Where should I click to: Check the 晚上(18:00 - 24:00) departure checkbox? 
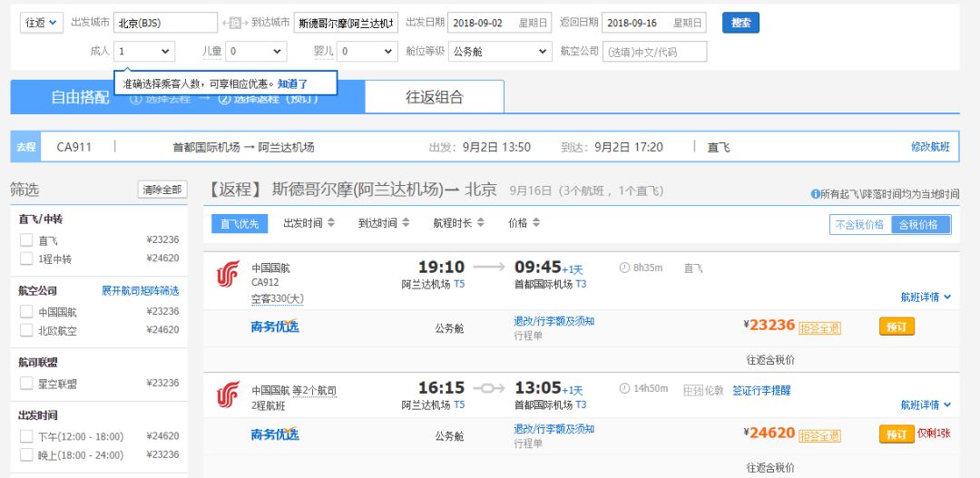tap(26, 455)
